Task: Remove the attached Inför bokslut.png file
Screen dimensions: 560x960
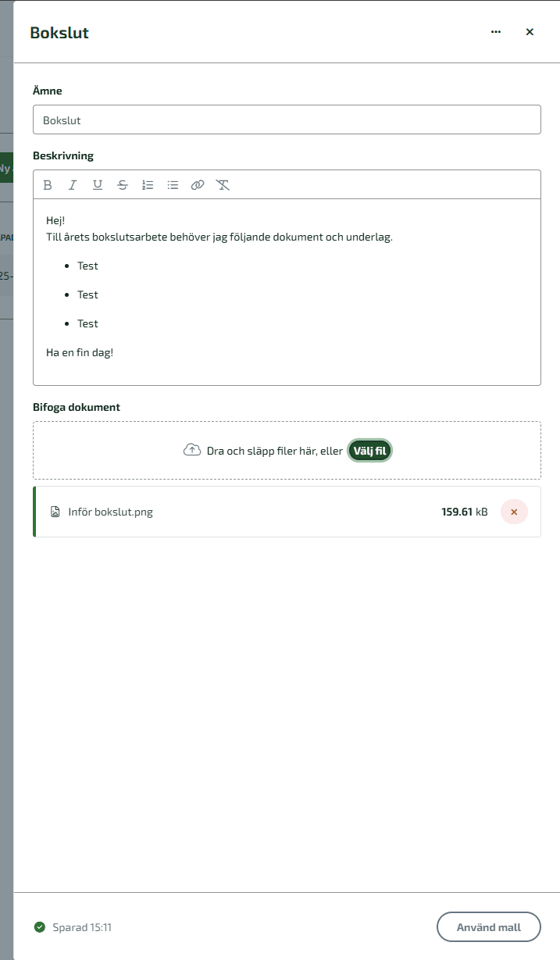Action: click(514, 512)
